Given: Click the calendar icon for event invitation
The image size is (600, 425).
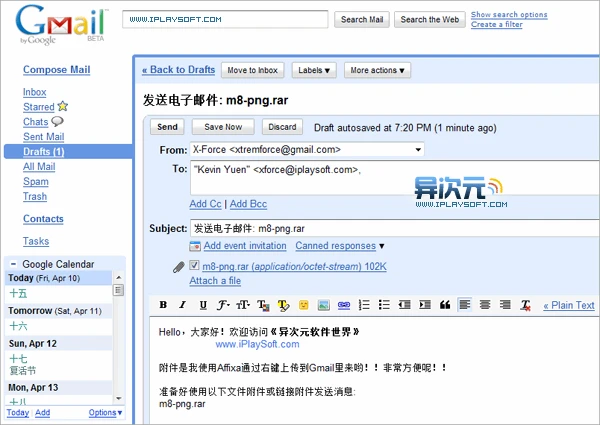Looking at the screenshot, I should (x=195, y=246).
